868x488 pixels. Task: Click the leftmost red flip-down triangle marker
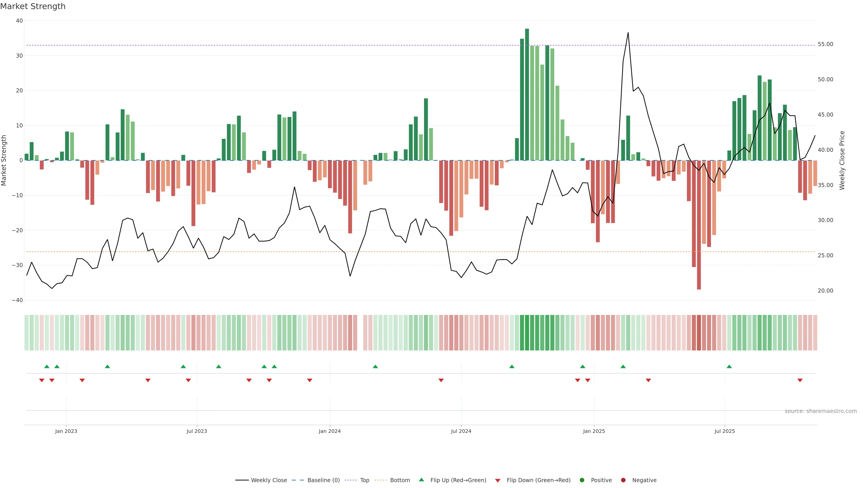coord(42,380)
